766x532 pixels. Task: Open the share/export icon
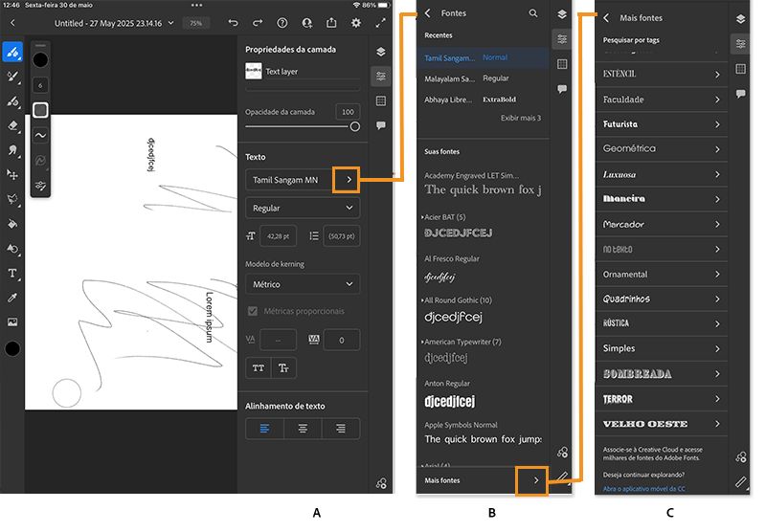coord(331,23)
